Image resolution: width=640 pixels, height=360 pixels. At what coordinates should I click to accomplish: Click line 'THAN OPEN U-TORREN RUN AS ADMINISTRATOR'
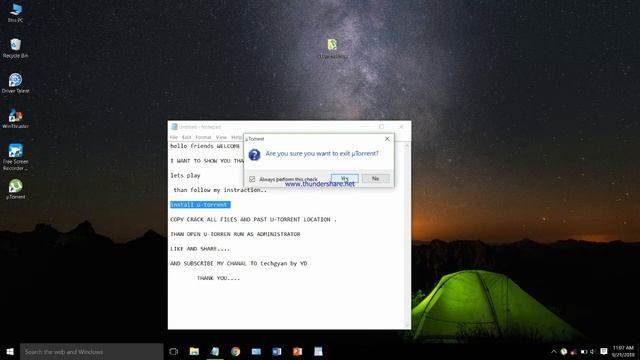click(235, 234)
